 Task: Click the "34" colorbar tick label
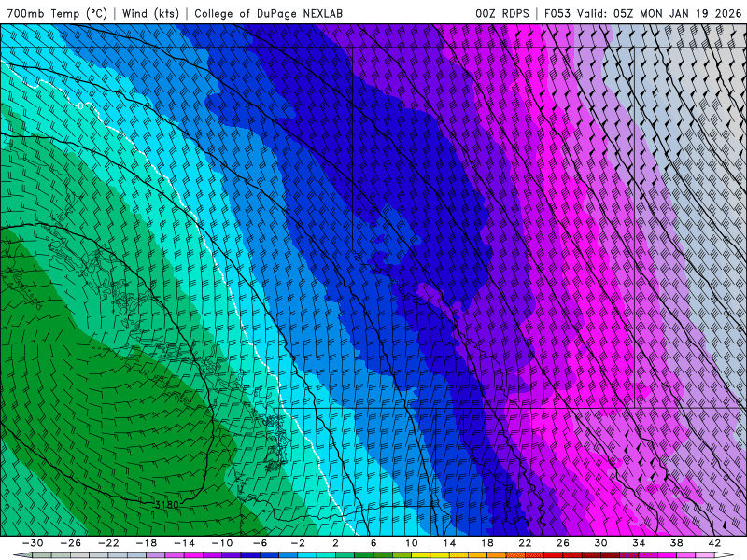pyautogui.click(x=639, y=543)
